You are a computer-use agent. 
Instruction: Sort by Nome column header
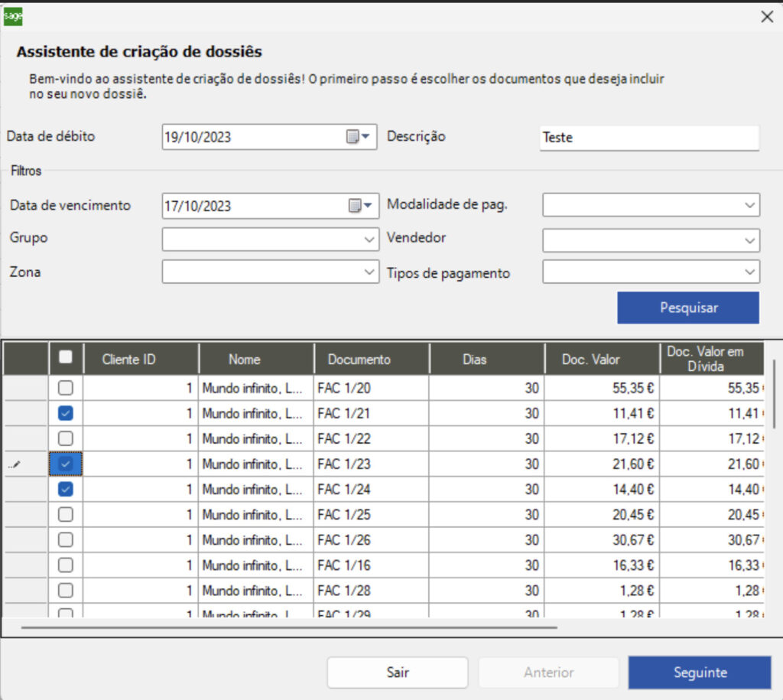tap(256, 360)
